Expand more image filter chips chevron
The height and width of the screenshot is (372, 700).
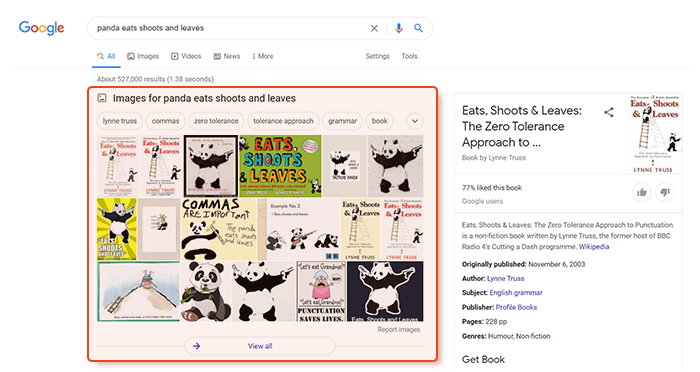(x=415, y=121)
